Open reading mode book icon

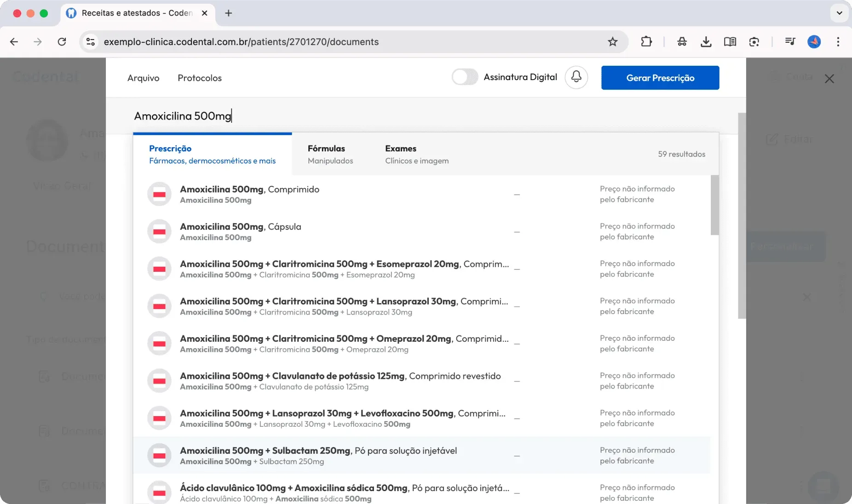(x=730, y=42)
